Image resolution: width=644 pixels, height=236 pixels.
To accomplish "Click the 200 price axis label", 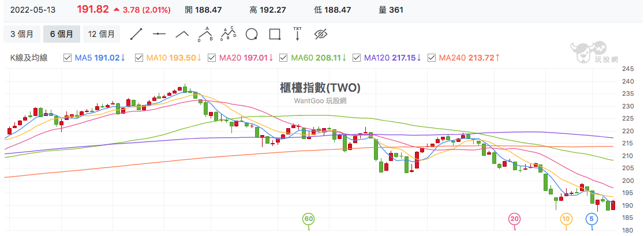I will pos(629,181).
